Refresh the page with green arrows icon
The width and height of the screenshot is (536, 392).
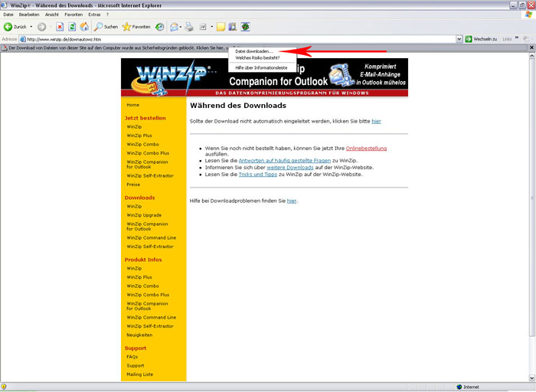(x=72, y=27)
